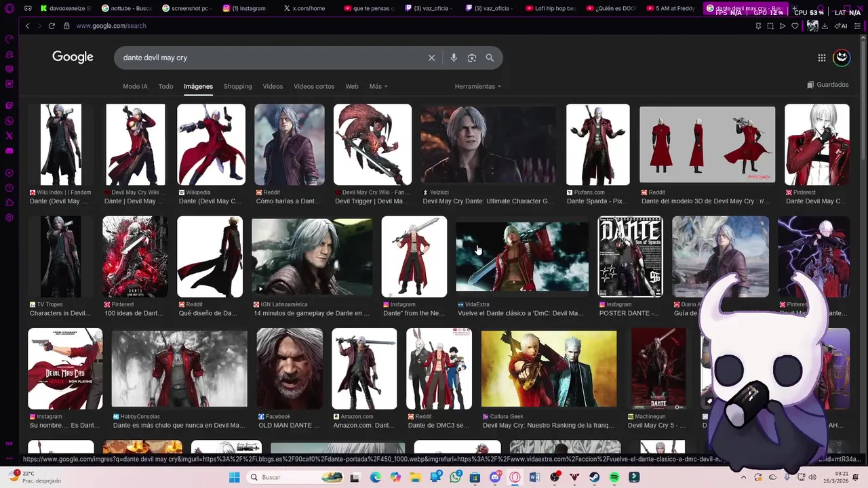Screen dimensions: 868x488
Task: Open volume control in system tray
Action: [812, 477]
